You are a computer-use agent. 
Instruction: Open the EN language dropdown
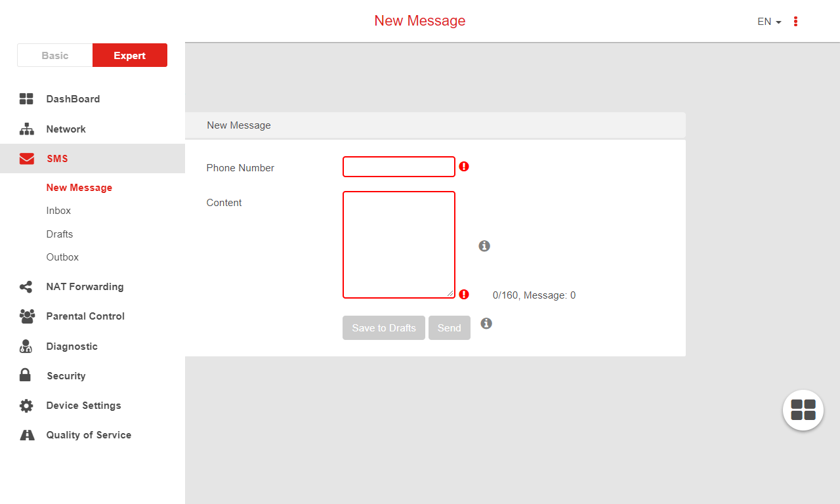point(768,21)
